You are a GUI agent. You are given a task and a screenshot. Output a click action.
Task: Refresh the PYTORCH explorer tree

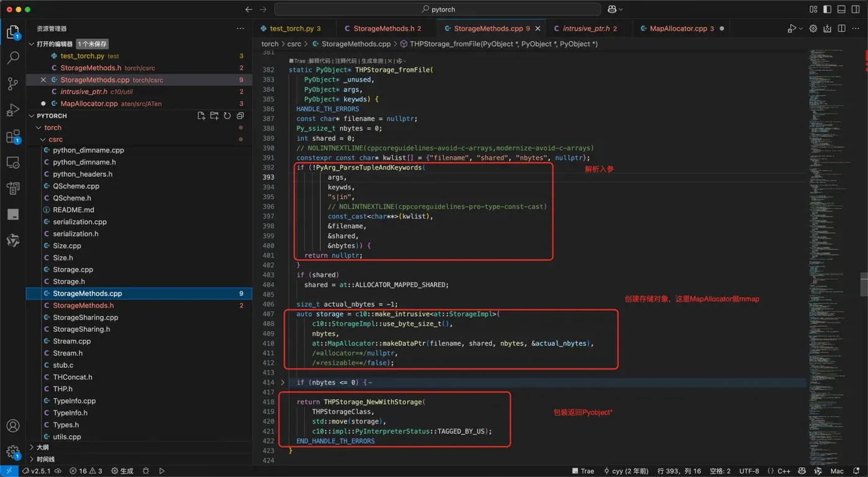tap(227, 116)
